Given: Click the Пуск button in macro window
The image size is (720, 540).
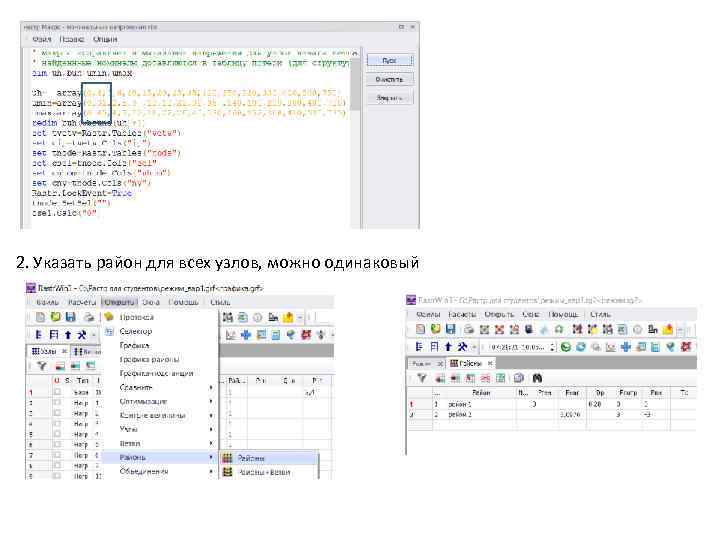Looking at the screenshot, I should point(389,60).
